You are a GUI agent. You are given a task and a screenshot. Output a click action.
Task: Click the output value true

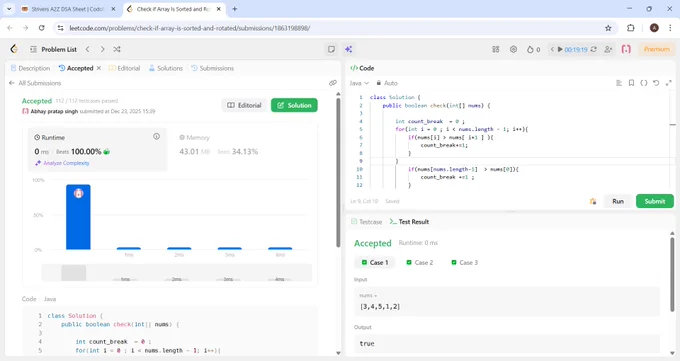point(367,343)
